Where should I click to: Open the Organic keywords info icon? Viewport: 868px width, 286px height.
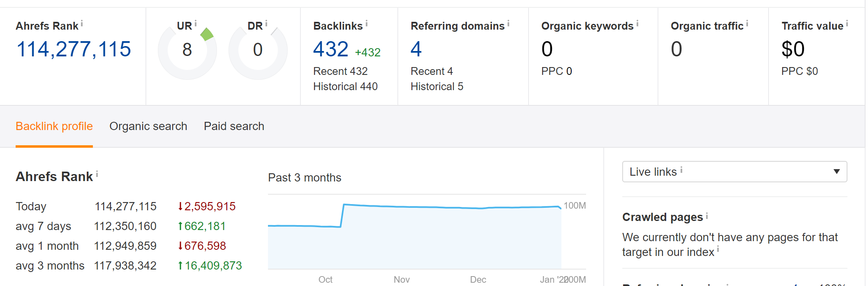(637, 23)
